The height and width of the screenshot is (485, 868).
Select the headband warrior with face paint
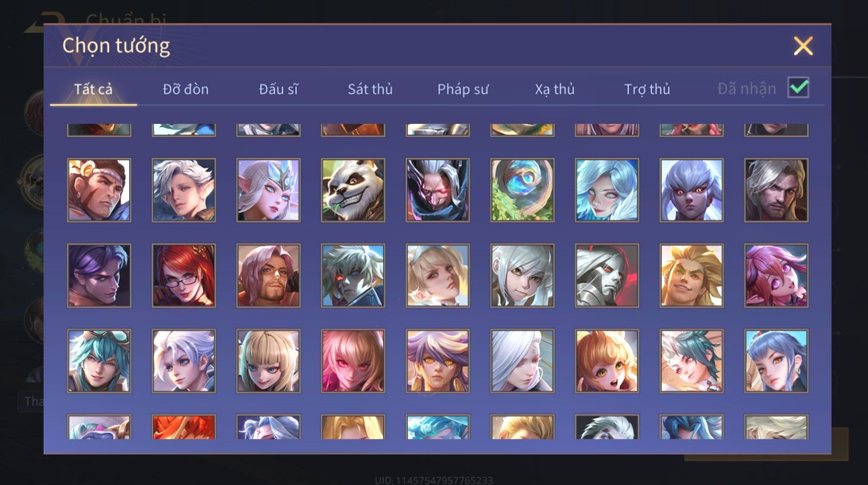tap(99, 190)
